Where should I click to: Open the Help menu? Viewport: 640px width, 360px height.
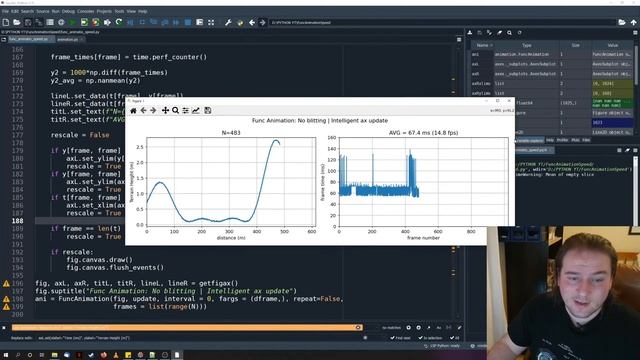tap(142, 11)
